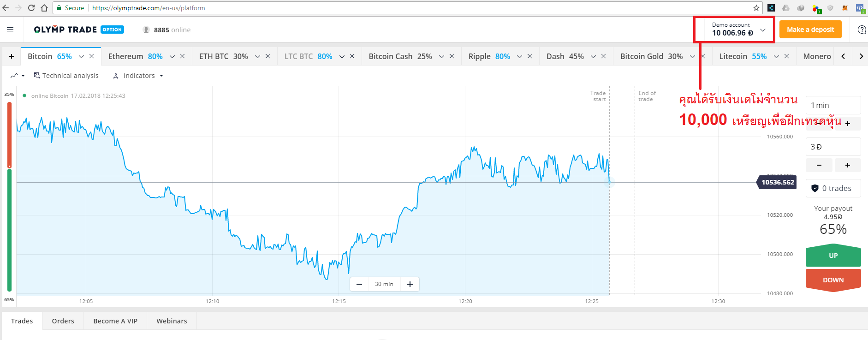Image resolution: width=868 pixels, height=340 pixels.
Task: Click the 8885 online user indicator
Action: pyautogui.click(x=167, y=30)
